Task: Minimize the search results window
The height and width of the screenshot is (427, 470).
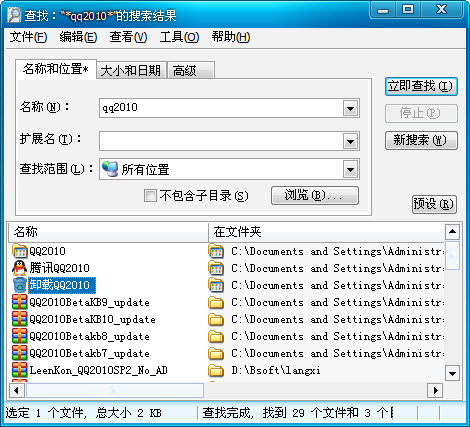Action: point(383,9)
